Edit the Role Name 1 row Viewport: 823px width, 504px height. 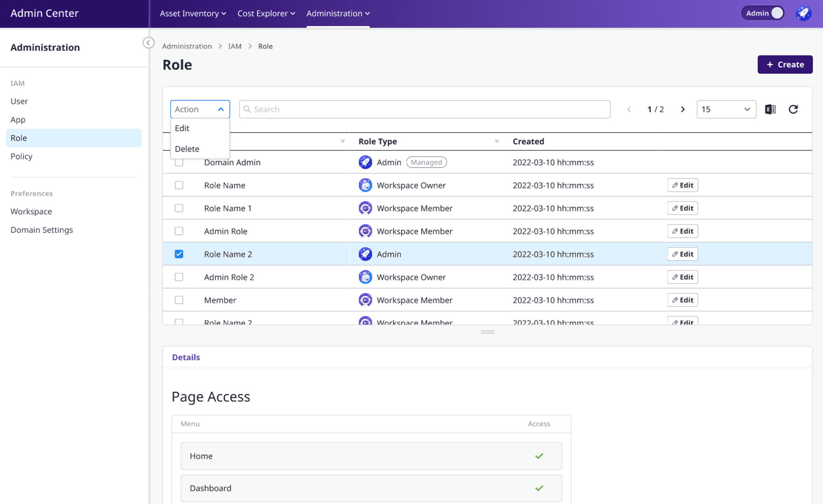pyautogui.click(x=682, y=208)
